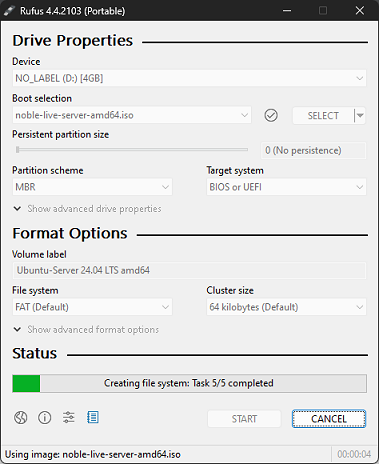The width and height of the screenshot is (379, 464).
Task: Open application settings sliders icon
Action: click(x=69, y=417)
